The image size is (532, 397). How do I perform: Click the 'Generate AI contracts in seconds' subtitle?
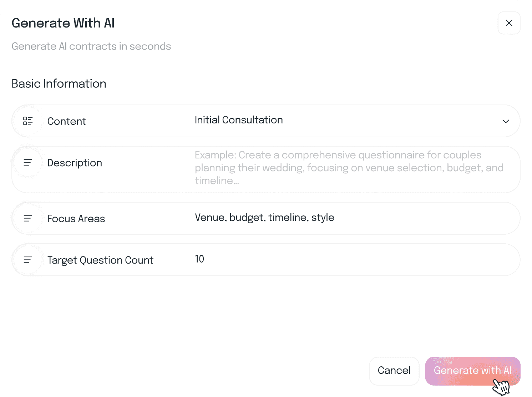tap(91, 46)
